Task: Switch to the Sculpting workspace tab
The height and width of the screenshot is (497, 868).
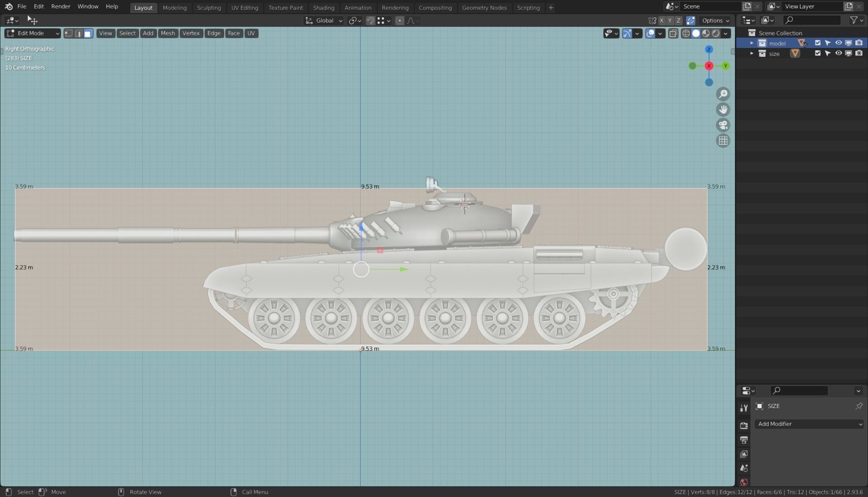Action: [x=209, y=8]
